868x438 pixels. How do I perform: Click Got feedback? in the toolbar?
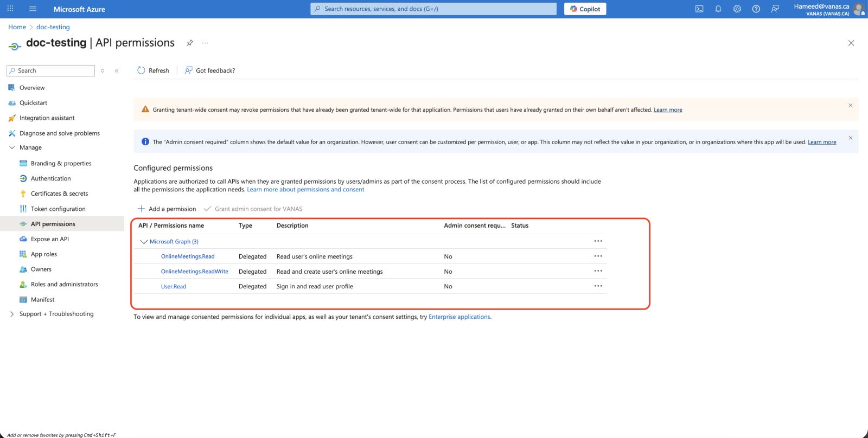210,70
